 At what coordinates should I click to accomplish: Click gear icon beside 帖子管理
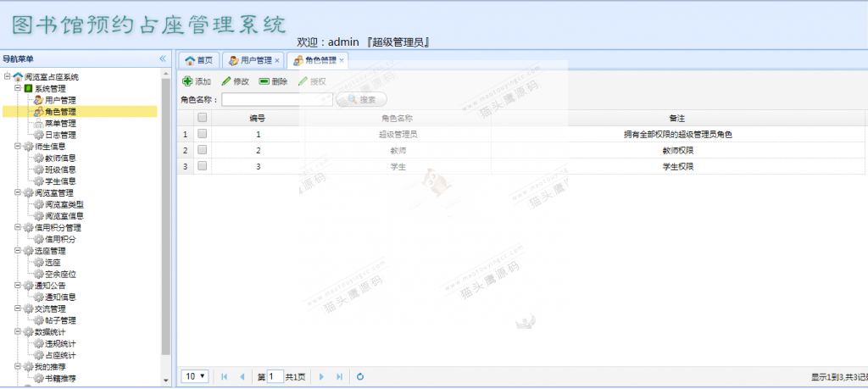pyautogui.click(x=39, y=320)
